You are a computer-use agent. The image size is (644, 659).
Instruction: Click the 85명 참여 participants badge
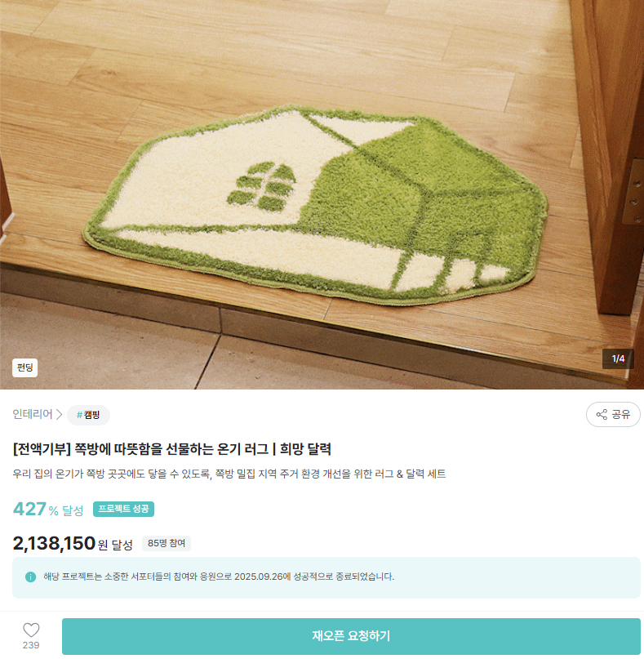(167, 543)
